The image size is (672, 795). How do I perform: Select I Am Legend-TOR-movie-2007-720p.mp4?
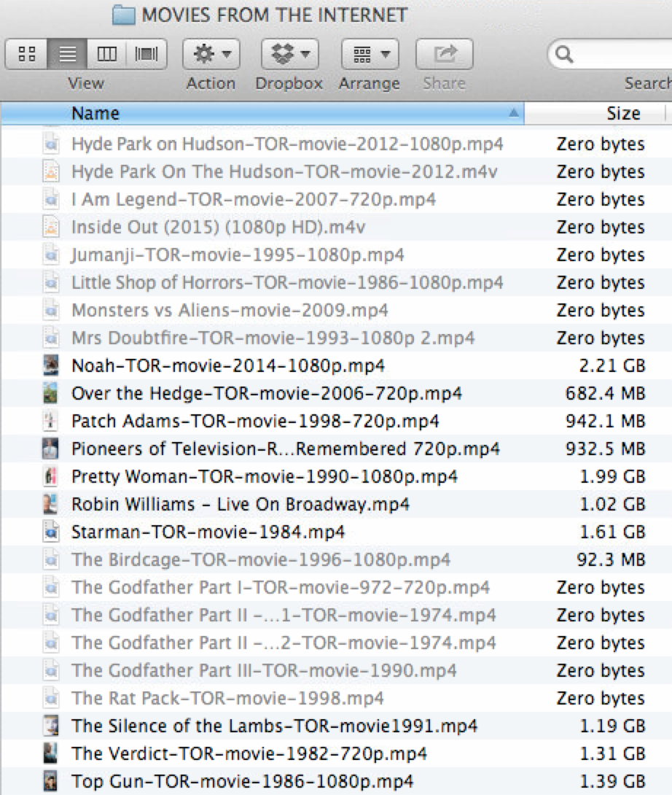tap(254, 199)
